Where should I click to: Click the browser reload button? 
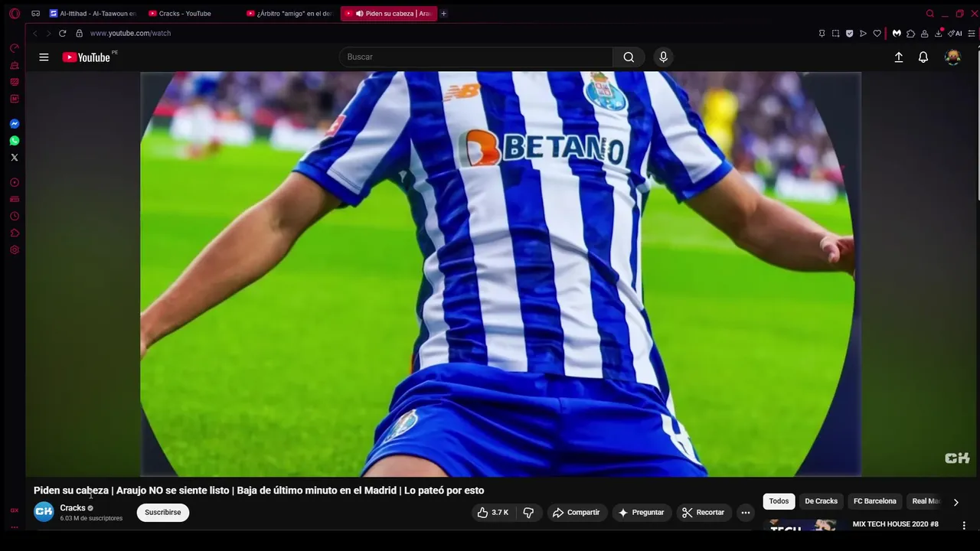[x=62, y=34]
